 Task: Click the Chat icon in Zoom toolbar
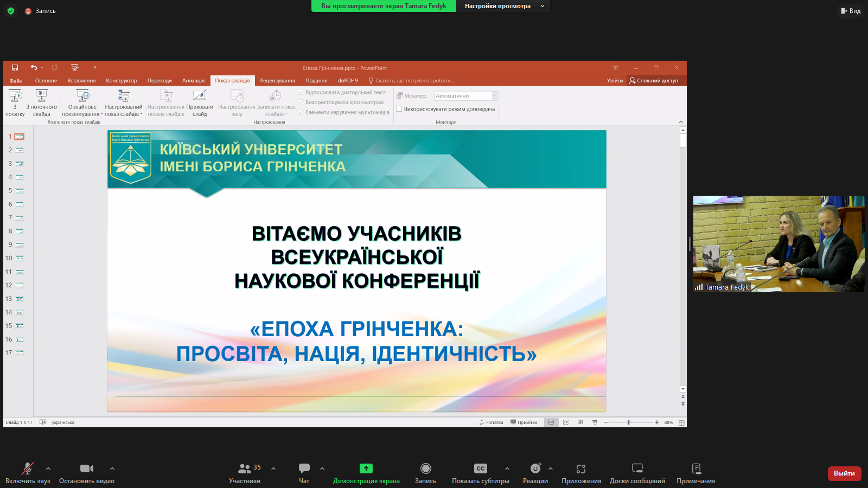pyautogui.click(x=304, y=468)
